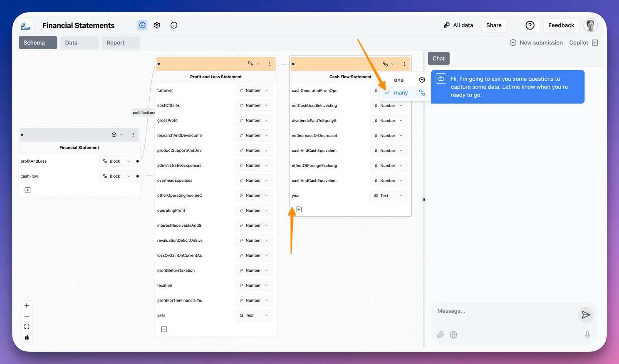Click the chat panel resize handle

coord(424,199)
